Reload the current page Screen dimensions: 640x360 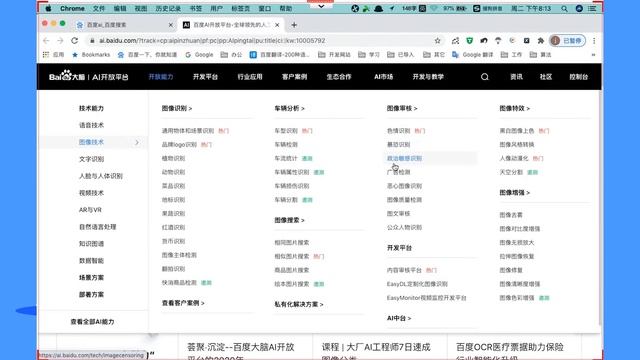(x=74, y=41)
